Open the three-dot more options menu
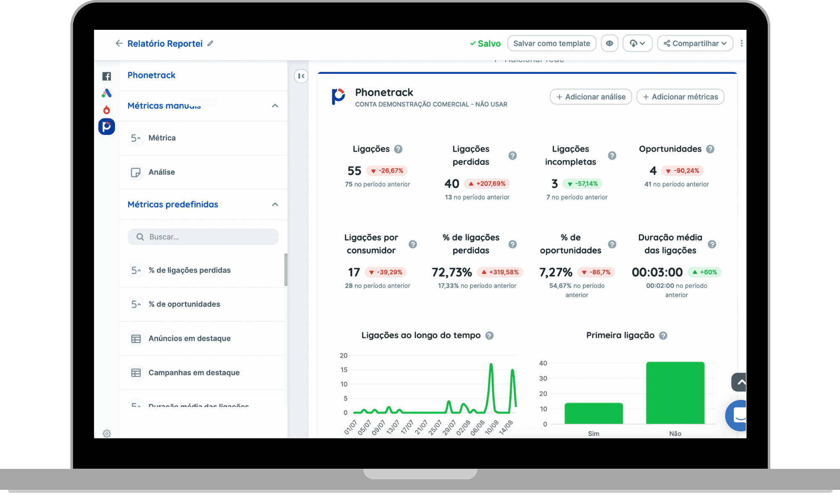The image size is (840, 504). pyautogui.click(x=741, y=43)
